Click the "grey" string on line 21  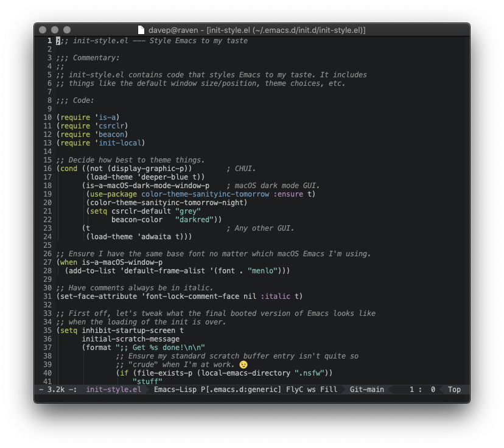click(188, 211)
